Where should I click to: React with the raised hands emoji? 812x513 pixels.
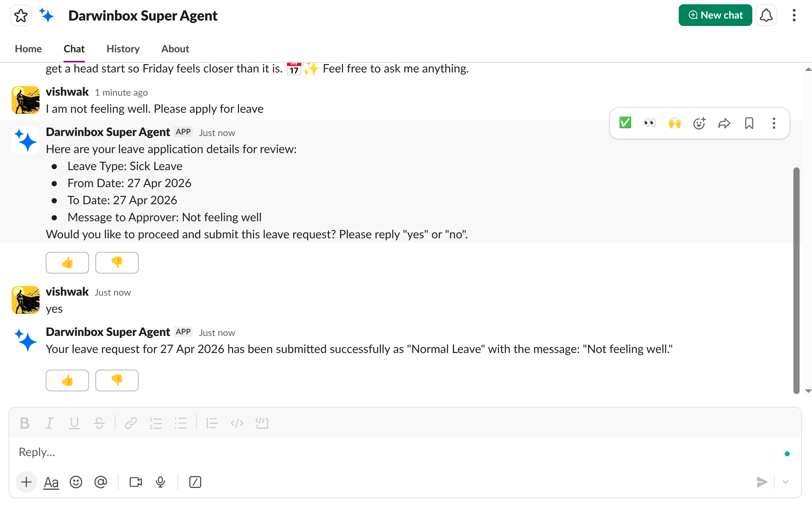click(675, 123)
